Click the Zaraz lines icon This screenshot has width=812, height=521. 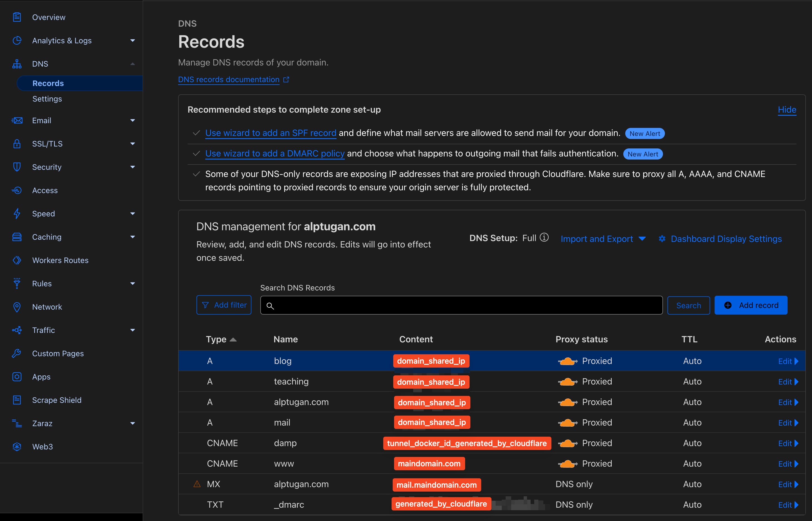pyautogui.click(x=17, y=423)
